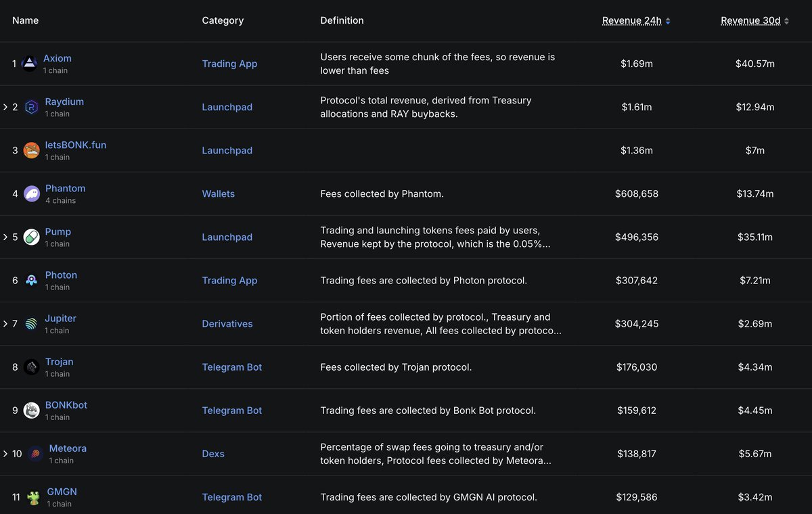Sort by Revenue 24h arrows icon
812x514 pixels.
click(668, 21)
